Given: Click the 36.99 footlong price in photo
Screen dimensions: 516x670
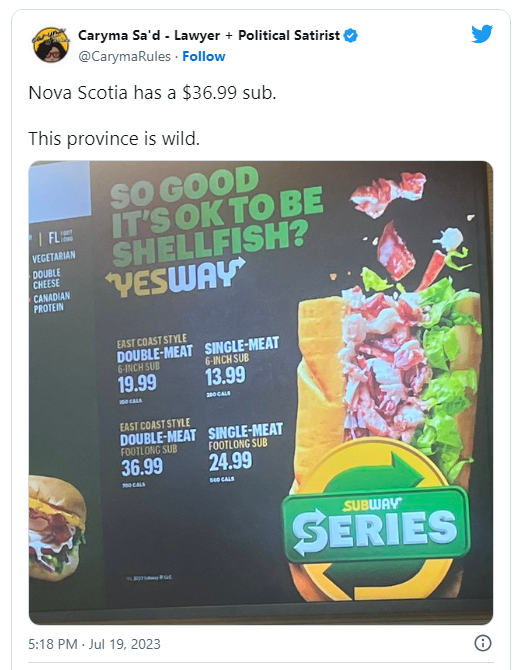Looking at the screenshot, I should [142, 467].
